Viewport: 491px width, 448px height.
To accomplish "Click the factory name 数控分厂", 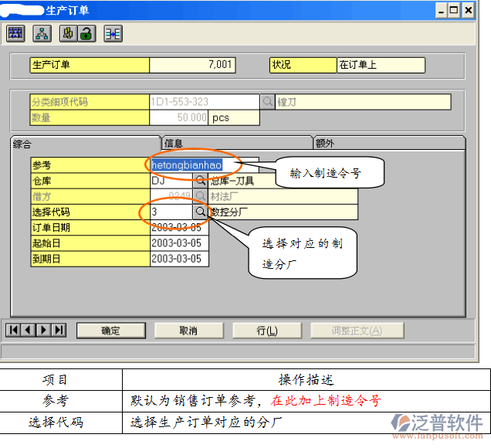I will [x=229, y=212].
